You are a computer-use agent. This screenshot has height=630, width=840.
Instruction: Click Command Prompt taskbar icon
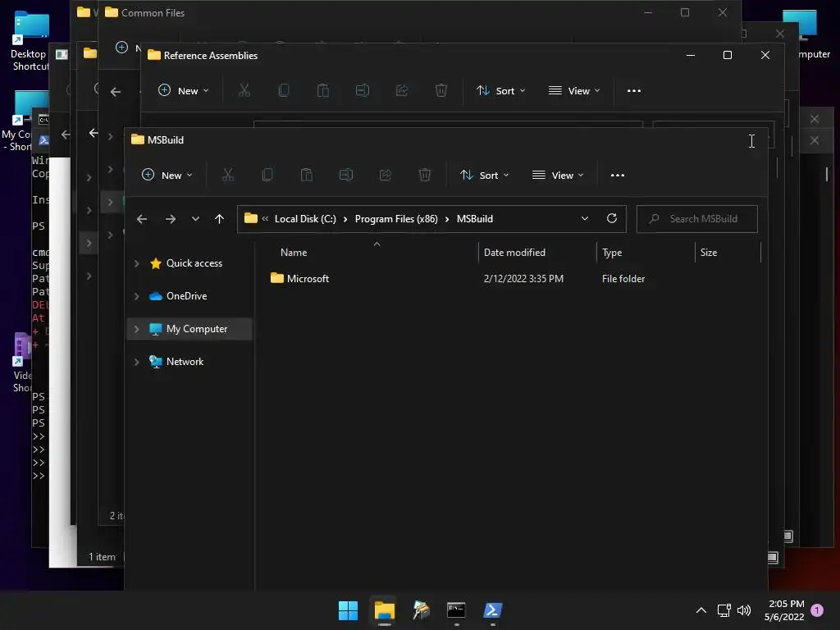point(456,610)
